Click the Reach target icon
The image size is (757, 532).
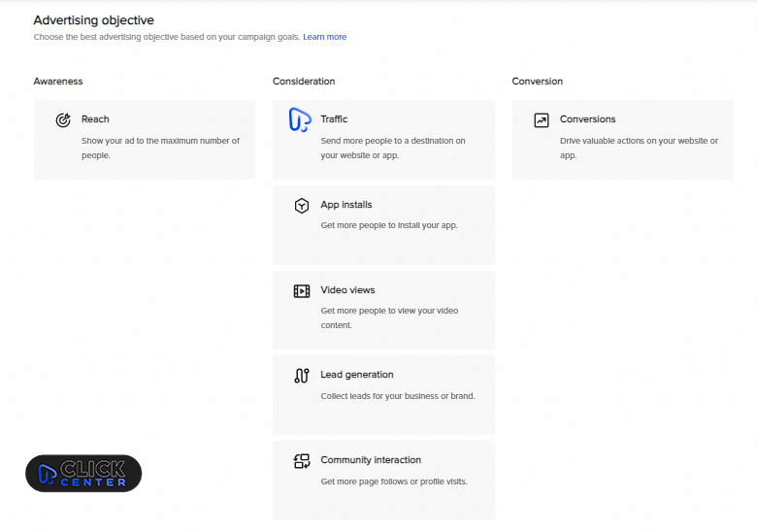(63, 119)
